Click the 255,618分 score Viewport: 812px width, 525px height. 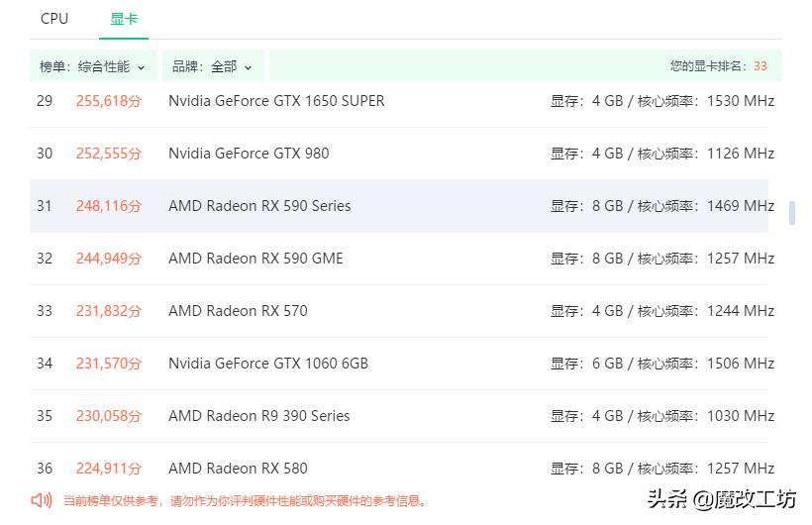pyautogui.click(x=109, y=101)
